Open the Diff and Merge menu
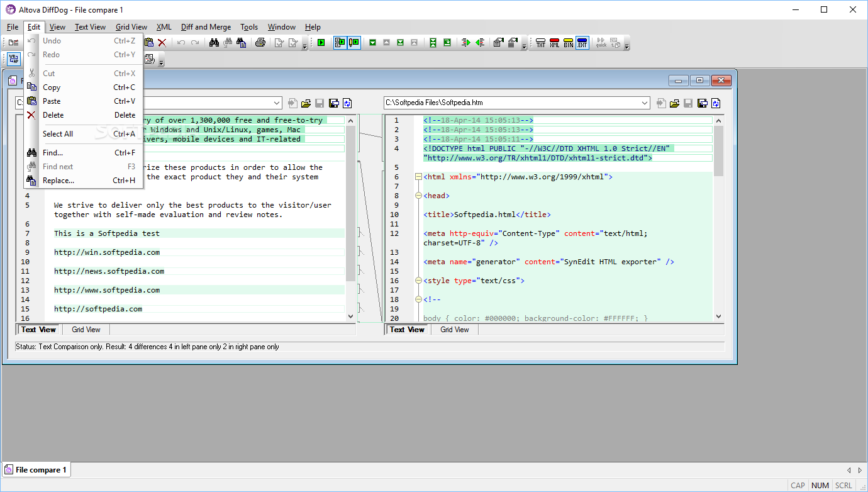Image resolution: width=868 pixels, height=492 pixels. coord(206,27)
